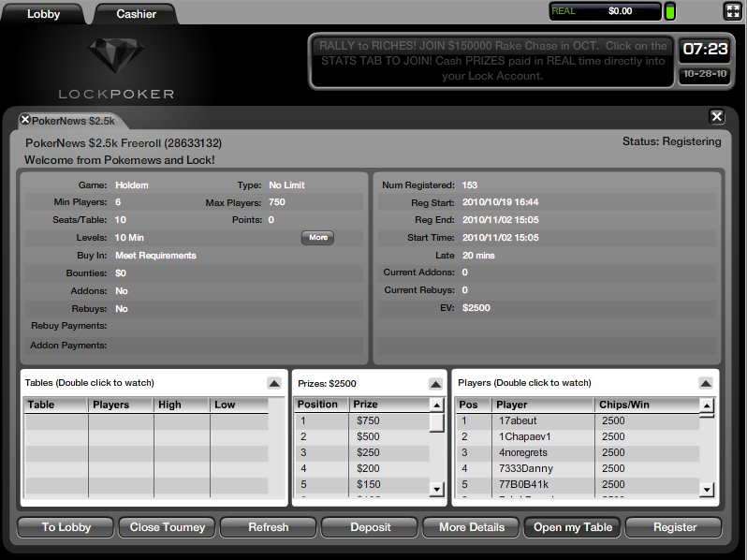Viewport: 747px width, 560px height.
Task: Click the 07:23 clock display
Action: 705,49
